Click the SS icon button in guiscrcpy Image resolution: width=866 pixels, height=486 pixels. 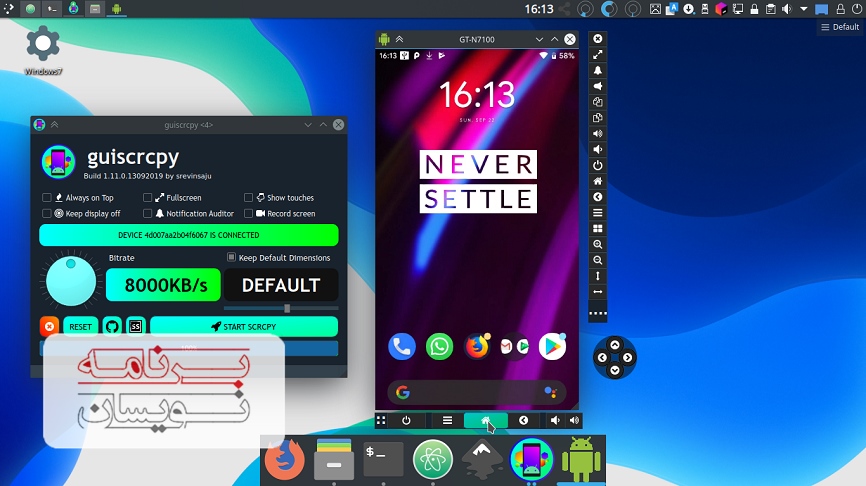click(x=135, y=326)
